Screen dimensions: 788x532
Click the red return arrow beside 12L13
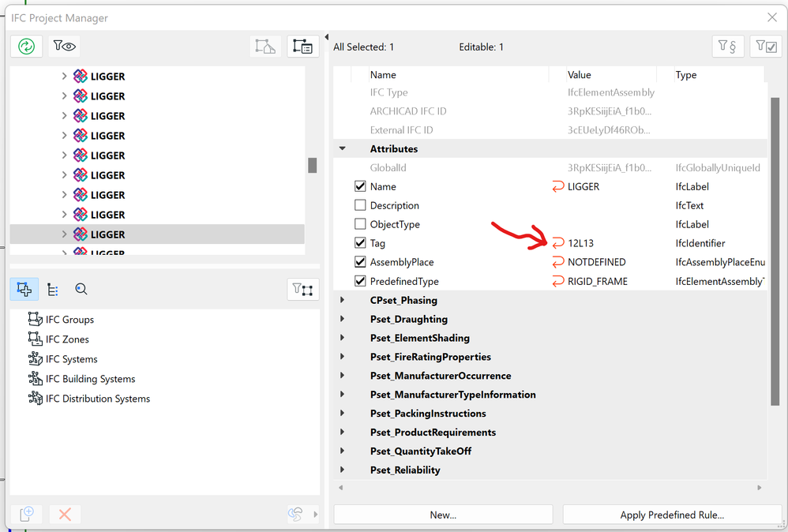pos(557,243)
